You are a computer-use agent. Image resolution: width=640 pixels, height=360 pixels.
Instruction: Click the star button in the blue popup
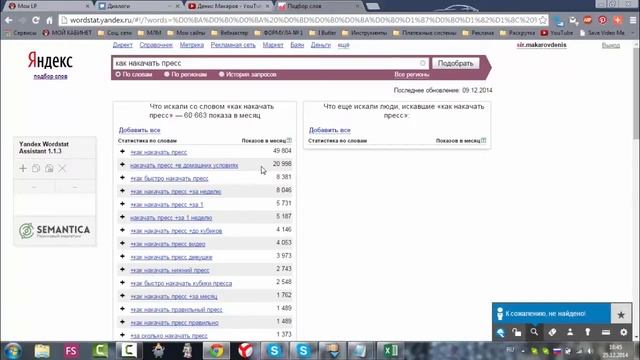(621, 314)
